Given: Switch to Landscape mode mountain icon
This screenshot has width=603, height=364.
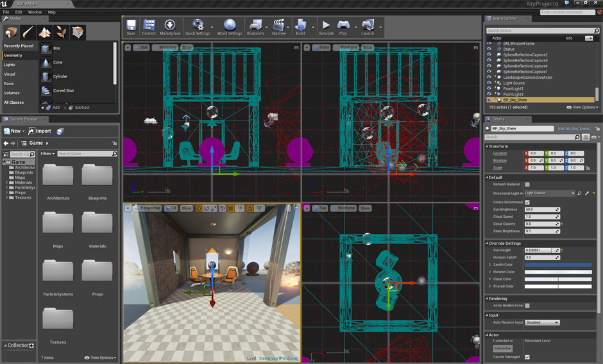Looking at the screenshot, I should click(x=45, y=32).
